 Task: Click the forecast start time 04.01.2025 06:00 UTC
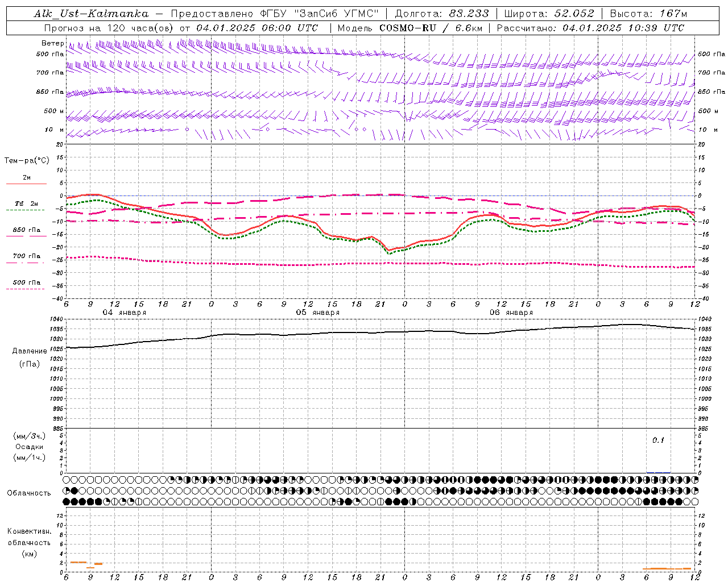pos(257,28)
